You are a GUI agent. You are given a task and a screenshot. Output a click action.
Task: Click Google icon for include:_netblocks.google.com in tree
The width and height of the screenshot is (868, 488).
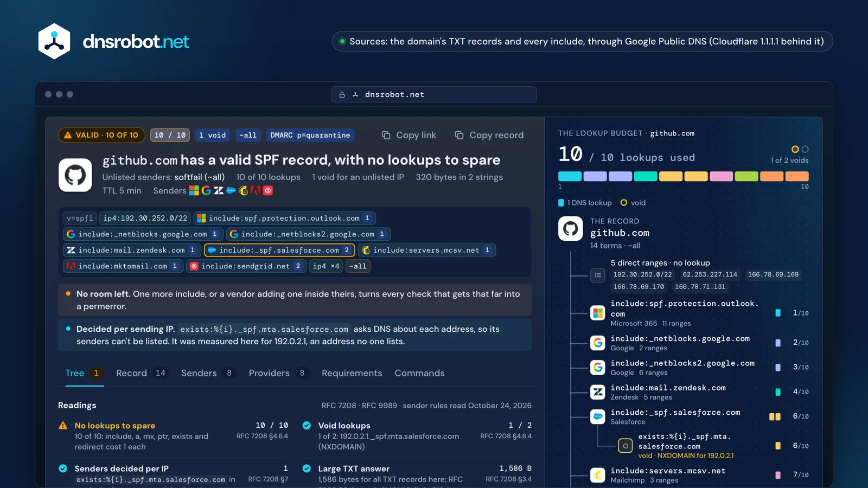[598, 343]
